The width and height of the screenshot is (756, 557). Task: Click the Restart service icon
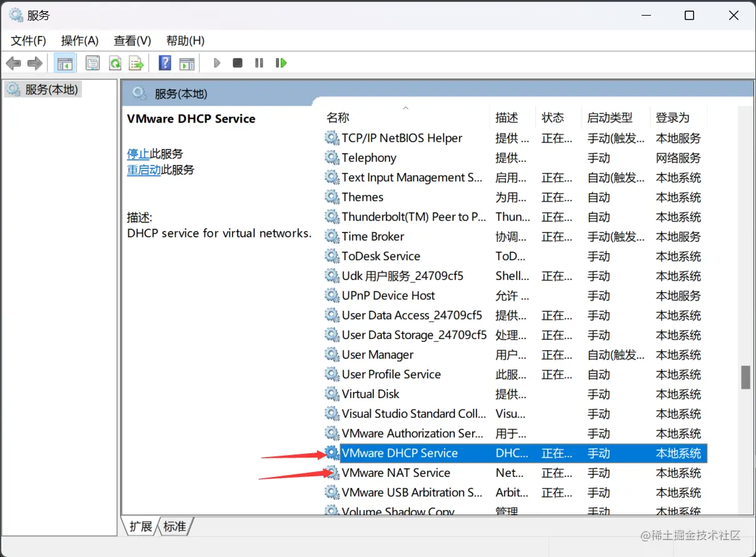(x=281, y=63)
